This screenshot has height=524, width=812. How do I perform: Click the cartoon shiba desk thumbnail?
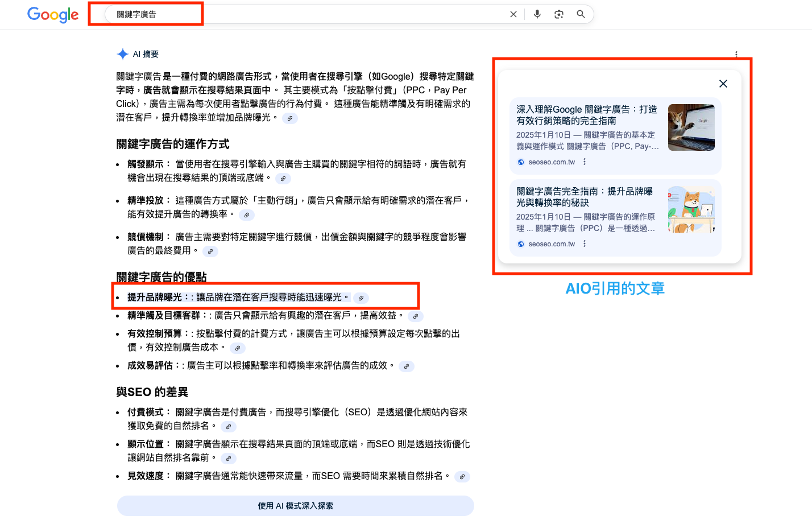[691, 209]
